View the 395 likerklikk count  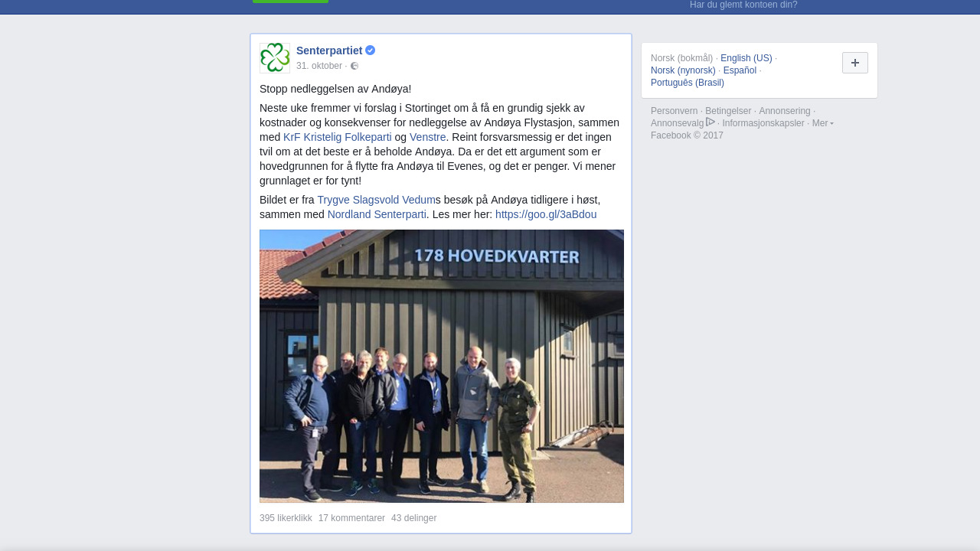[x=286, y=518]
